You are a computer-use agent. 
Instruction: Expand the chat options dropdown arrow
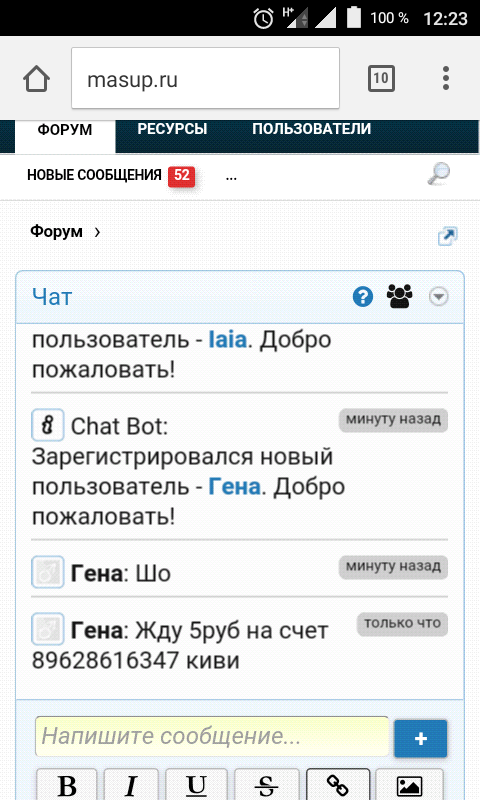tap(439, 296)
